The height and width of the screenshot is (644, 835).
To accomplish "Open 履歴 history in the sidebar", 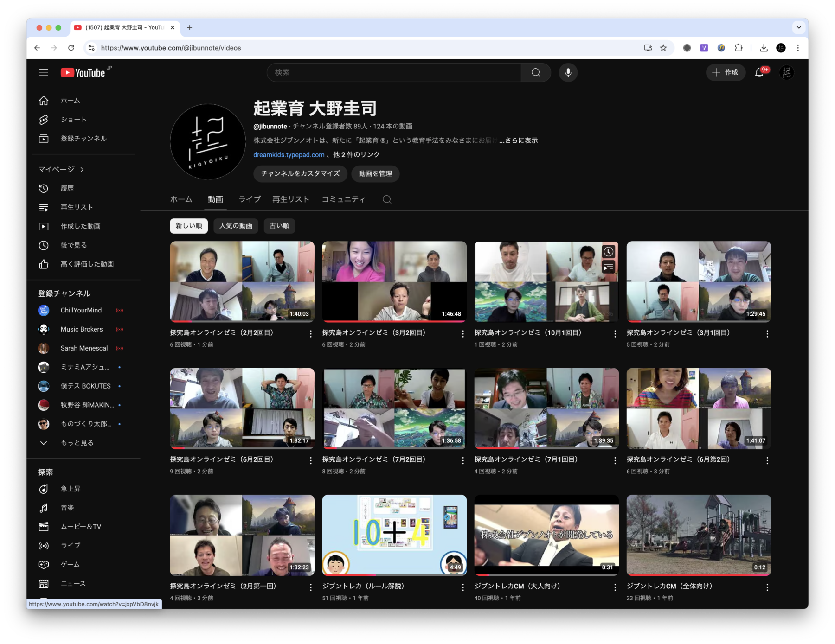I will click(x=67, y=188).
